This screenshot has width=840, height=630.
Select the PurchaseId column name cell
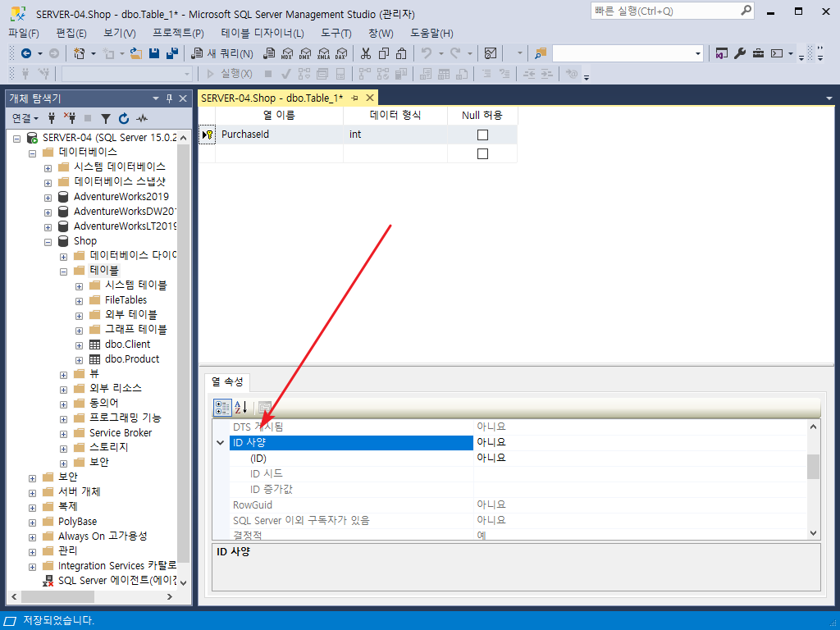tap(279, 135)
